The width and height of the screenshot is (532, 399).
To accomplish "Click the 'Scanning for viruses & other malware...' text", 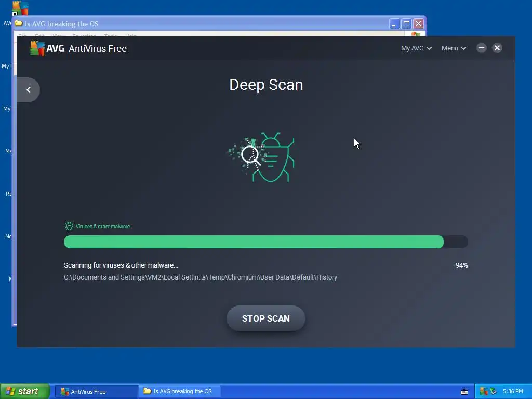I will (x=121, y=265).
